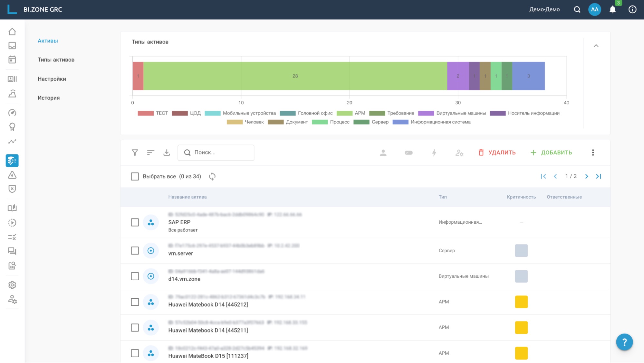
Task: Click the info icon in header
Action: pyautogui.click(x=632, y=10)
